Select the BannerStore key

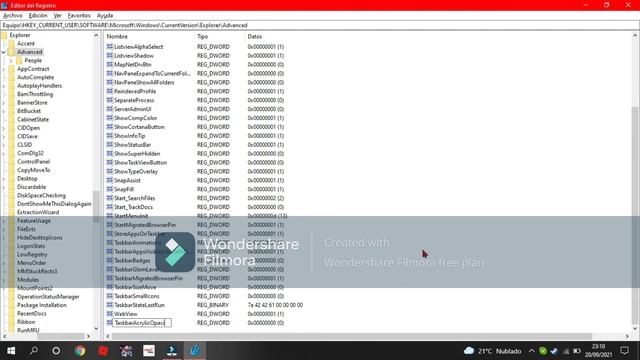point(32,103)
